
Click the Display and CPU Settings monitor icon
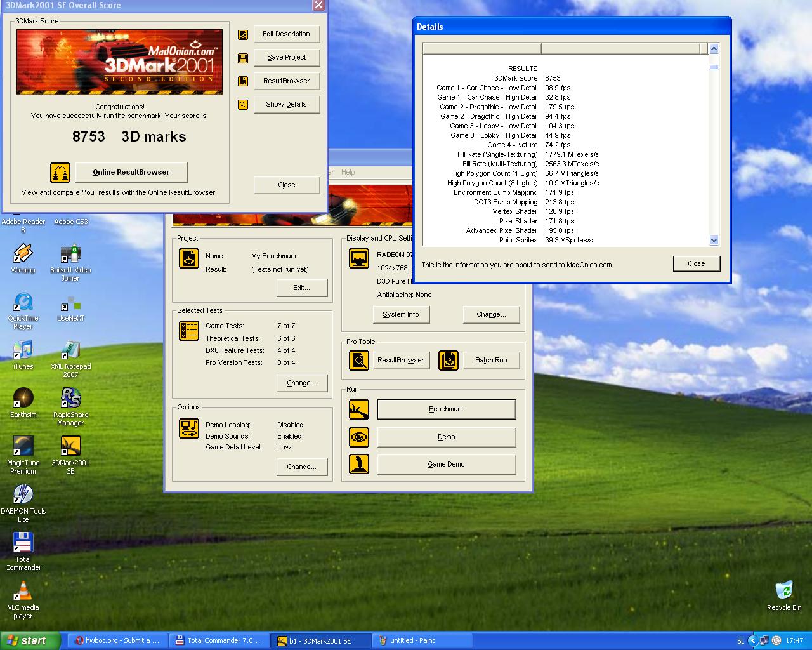point(360,258)
